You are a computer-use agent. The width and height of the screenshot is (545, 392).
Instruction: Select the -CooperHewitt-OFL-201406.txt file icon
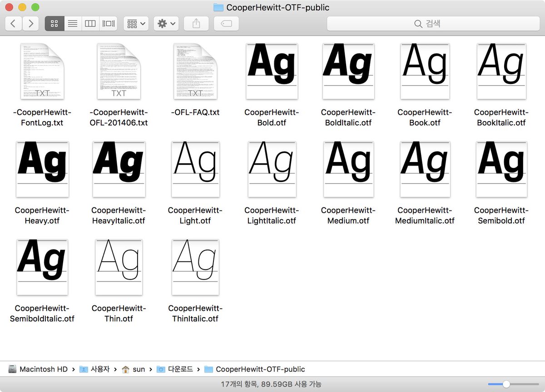coord(119,71)
